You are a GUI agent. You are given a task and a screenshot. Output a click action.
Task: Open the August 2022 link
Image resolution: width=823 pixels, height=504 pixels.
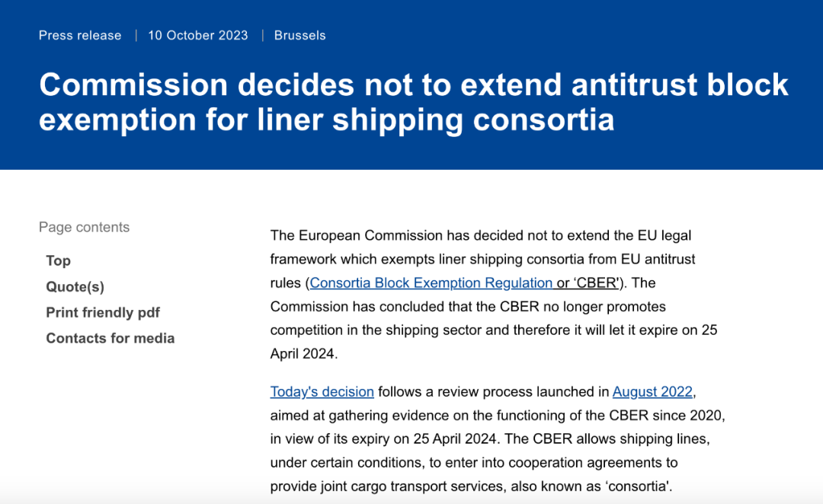pos(652,391)
